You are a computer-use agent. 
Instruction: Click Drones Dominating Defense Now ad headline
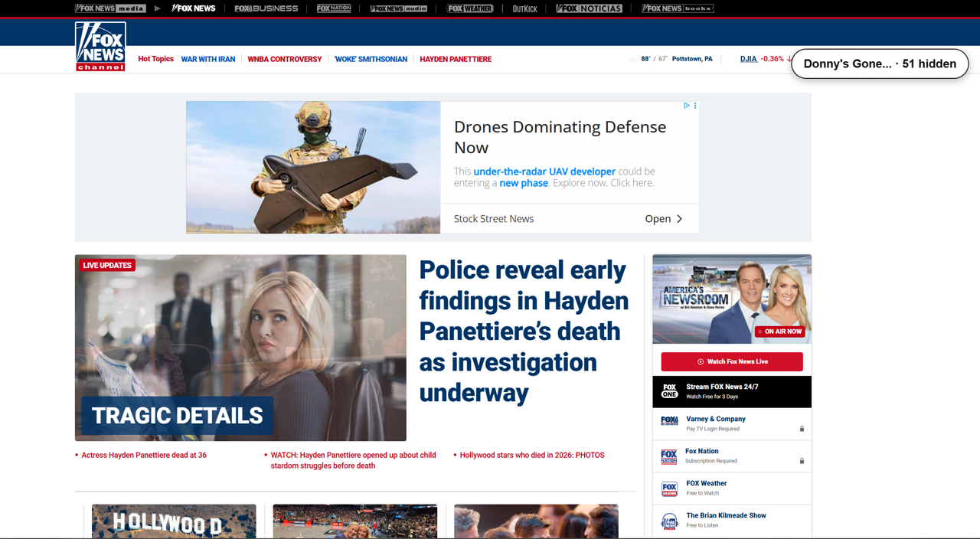tap(560, 137)
